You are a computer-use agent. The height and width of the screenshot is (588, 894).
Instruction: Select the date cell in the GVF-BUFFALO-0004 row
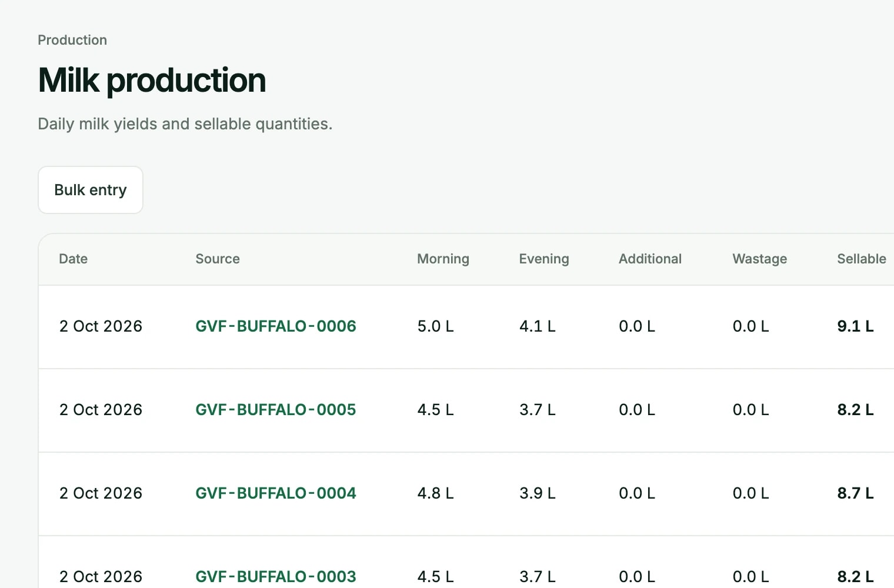pos(101,493)
